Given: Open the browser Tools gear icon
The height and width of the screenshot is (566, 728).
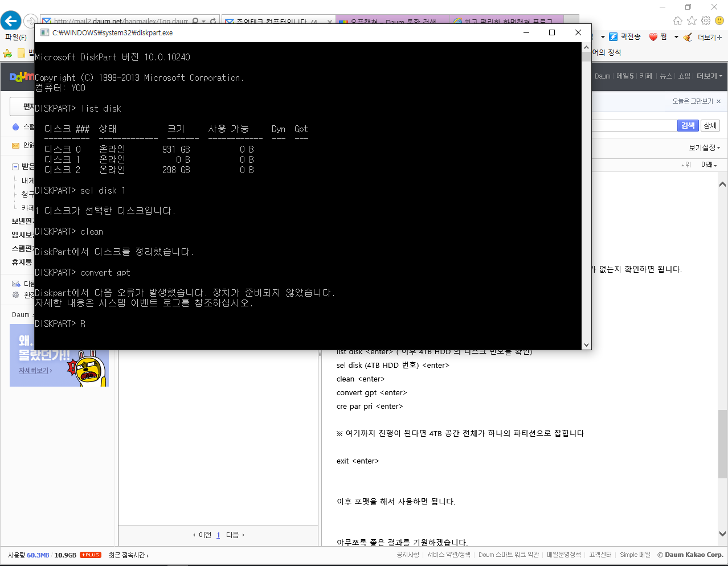Looking at the screenshot, I should (x=706, y=20).
